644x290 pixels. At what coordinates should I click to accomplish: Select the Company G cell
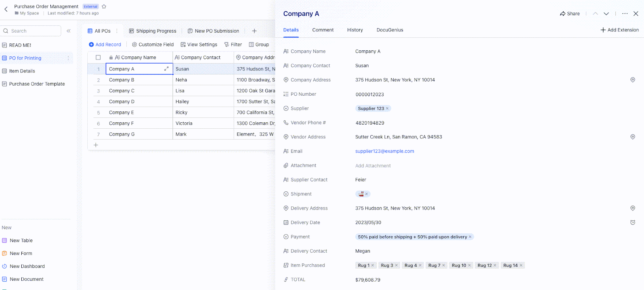coord(139,134)
